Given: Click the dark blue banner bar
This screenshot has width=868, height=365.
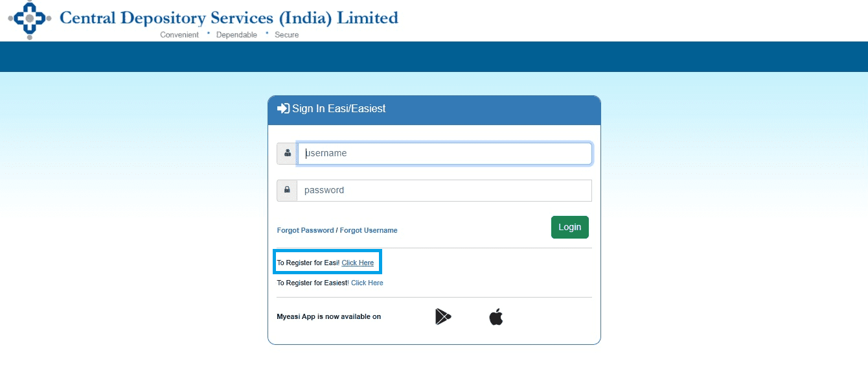Looking at the screenshot, I should [434, 56].
